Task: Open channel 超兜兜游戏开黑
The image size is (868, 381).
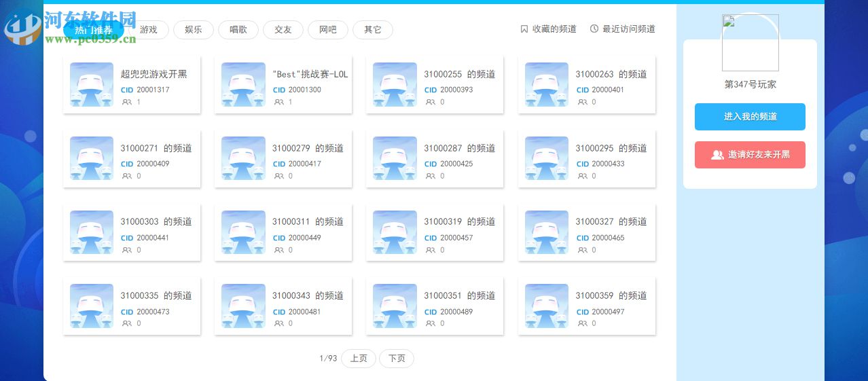Action: [132, 85]
